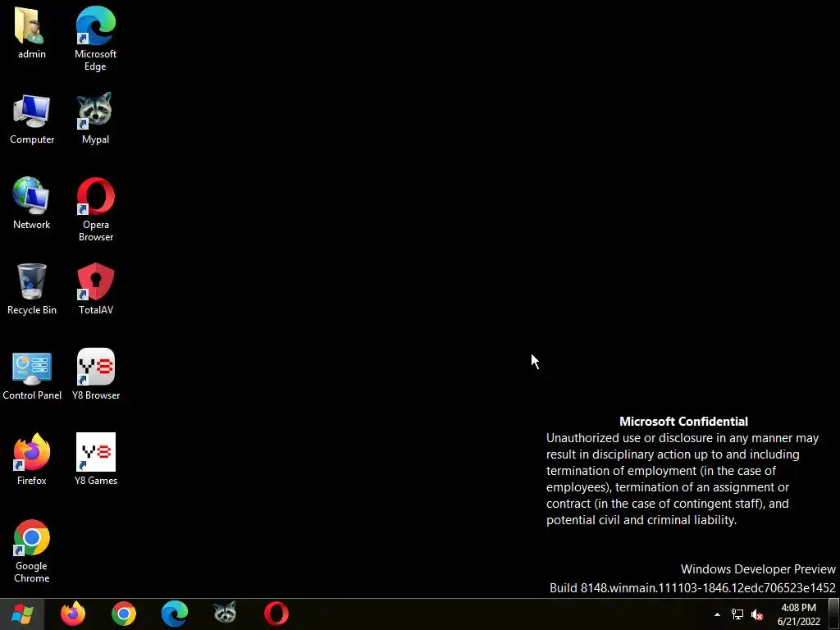The height and width of the screenshot is (630, 840).
Task: Select the Opera Browser desktop shortcut
Action: point(95,209)
